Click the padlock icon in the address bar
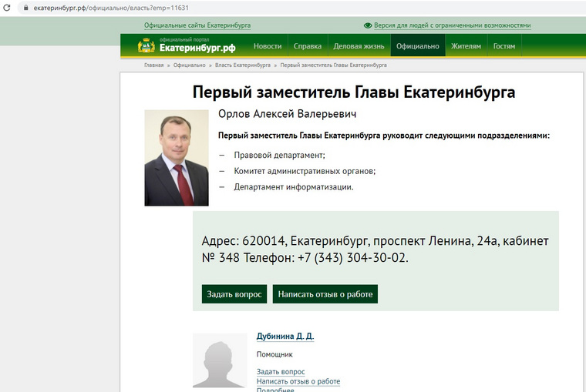Viewport: 586px width, 392px height. coord(25,8)
